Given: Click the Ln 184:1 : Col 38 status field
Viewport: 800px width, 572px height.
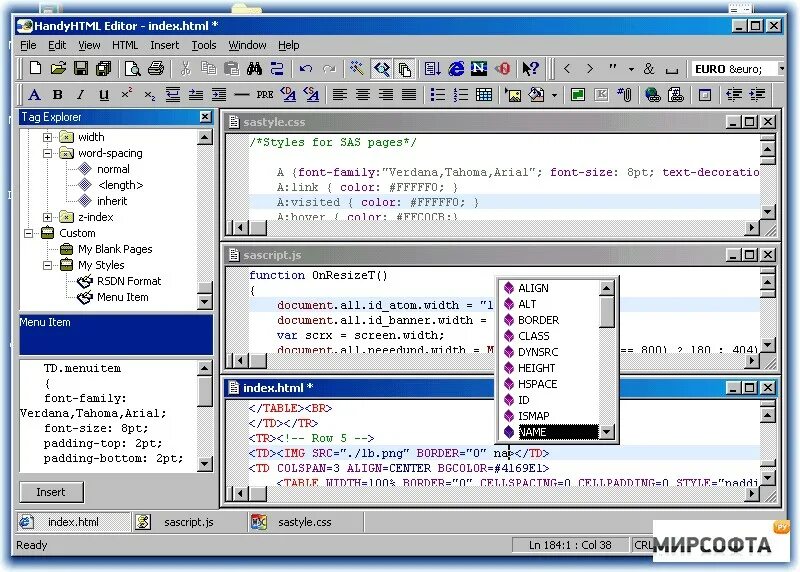Looking at the screenshot, I should [x=570, y=545].
